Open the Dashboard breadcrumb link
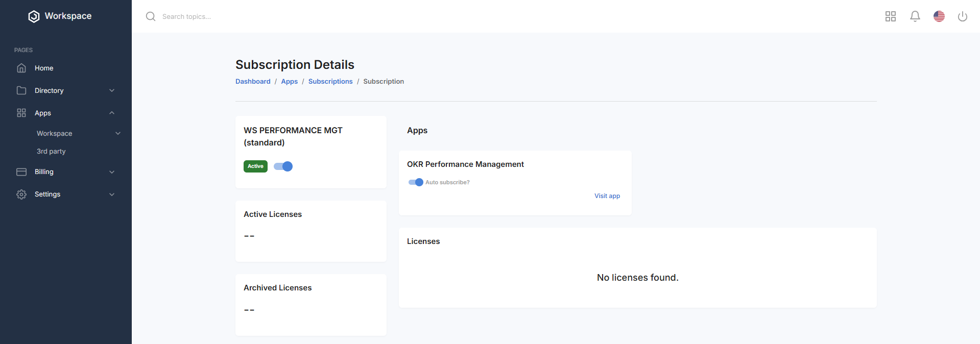Image resolution: width=980 pixels, height=344 pixels. (253, 82)
